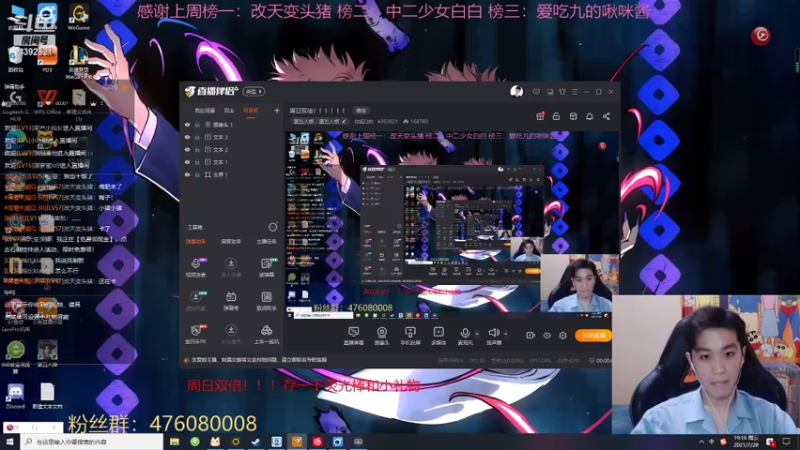Switch to 主播任务 toolbox tab
This screenshot has width=800, height=450.
point(266,242)
